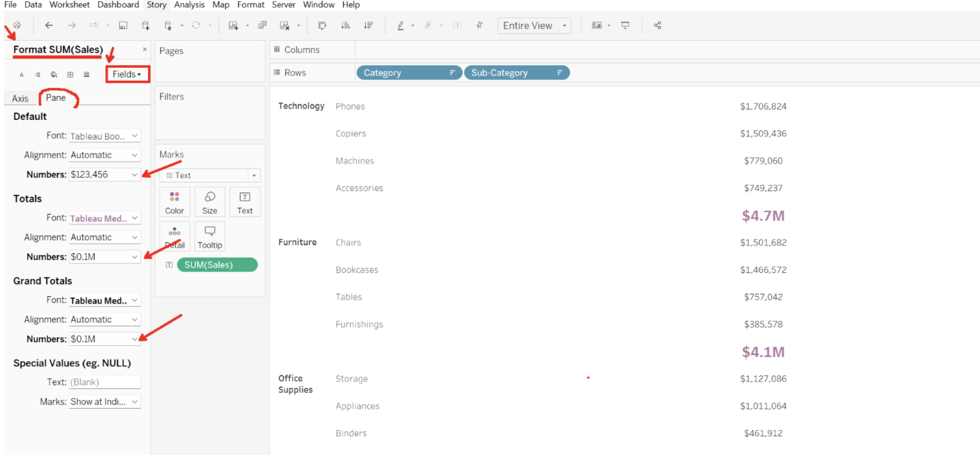Screen dimensions: 980x455
Task: Close the Format SUM(Sales) panel
Action: [145, 49]
